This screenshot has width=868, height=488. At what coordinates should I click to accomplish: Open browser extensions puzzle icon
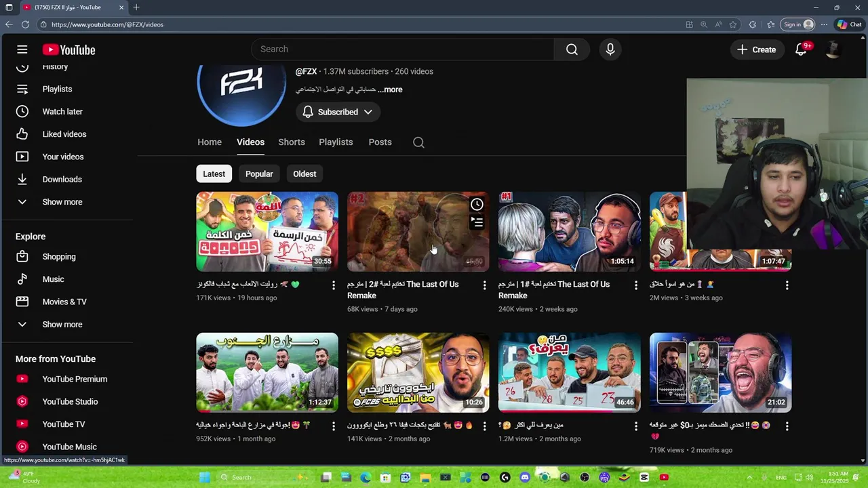[753, 24]
